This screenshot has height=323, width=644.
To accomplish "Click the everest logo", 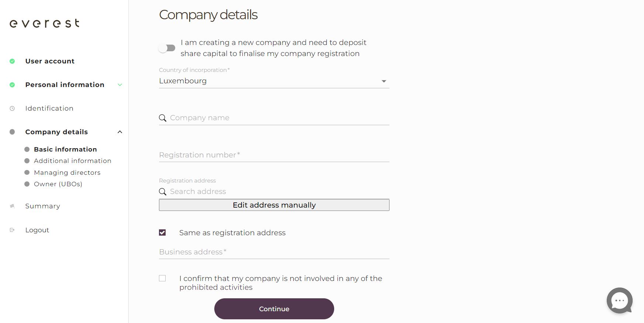I will pyautogui.click(x=44, y=23).
